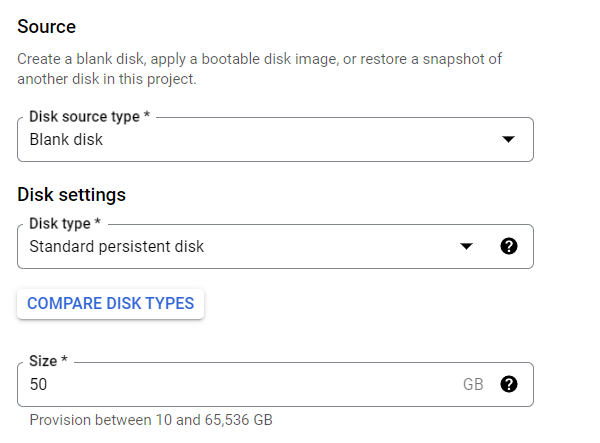Open the Size field help icon

pos(509,384)
